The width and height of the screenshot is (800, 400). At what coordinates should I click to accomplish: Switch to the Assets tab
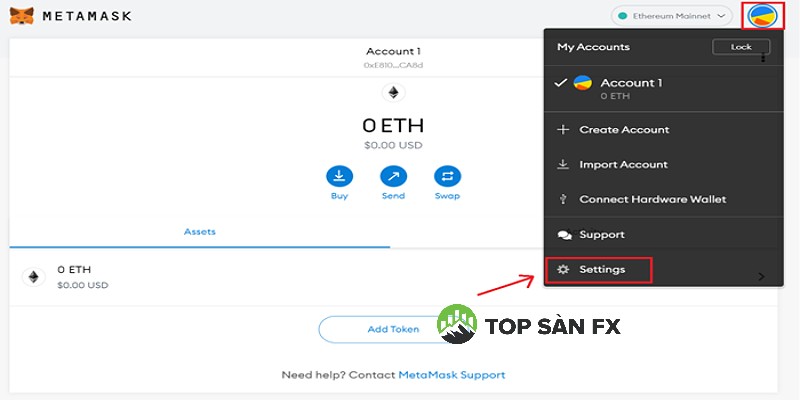(x=199, y=232)
